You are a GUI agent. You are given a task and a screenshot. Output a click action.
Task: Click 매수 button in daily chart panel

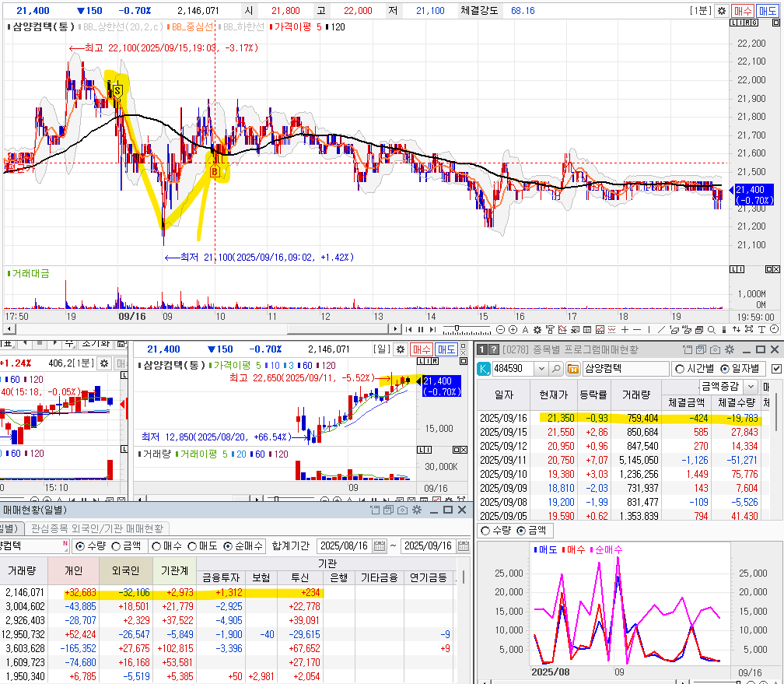tap(421, 349)
